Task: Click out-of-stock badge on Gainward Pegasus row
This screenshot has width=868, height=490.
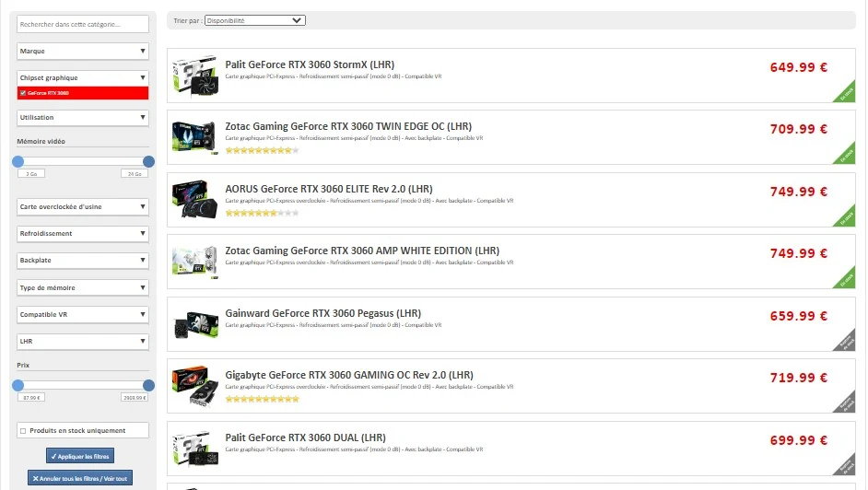Action: (847, 343)
